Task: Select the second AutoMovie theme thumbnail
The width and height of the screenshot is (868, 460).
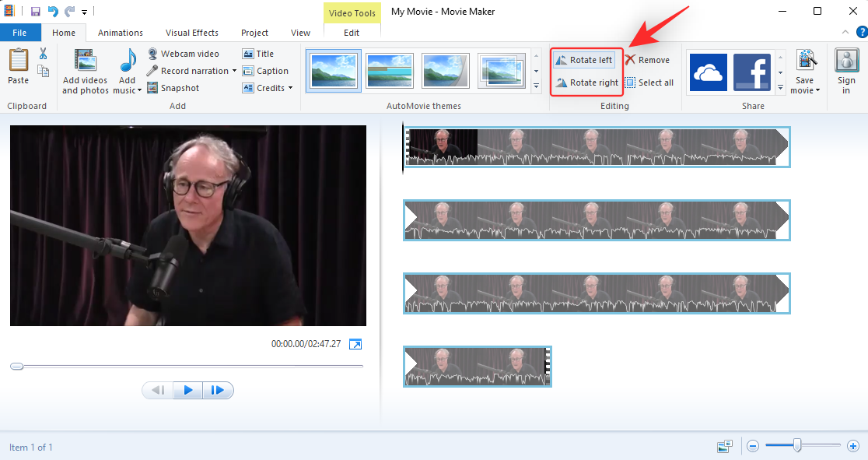Action: click(390, 70)
